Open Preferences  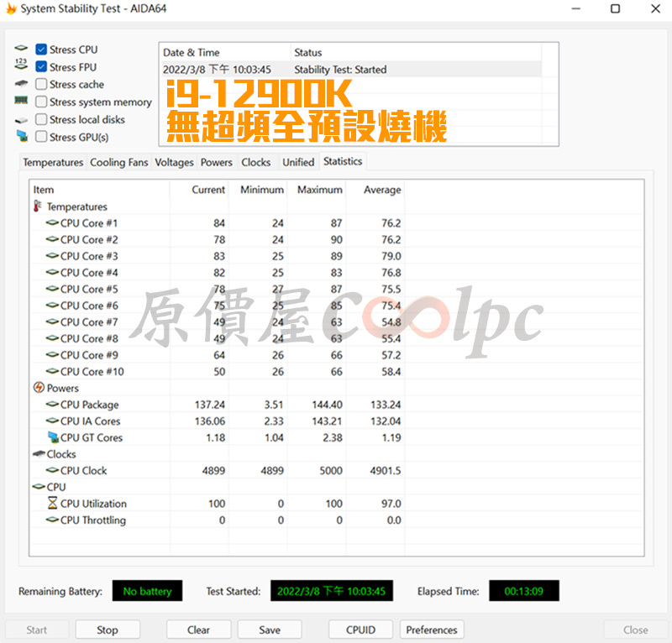pos(432,630)
